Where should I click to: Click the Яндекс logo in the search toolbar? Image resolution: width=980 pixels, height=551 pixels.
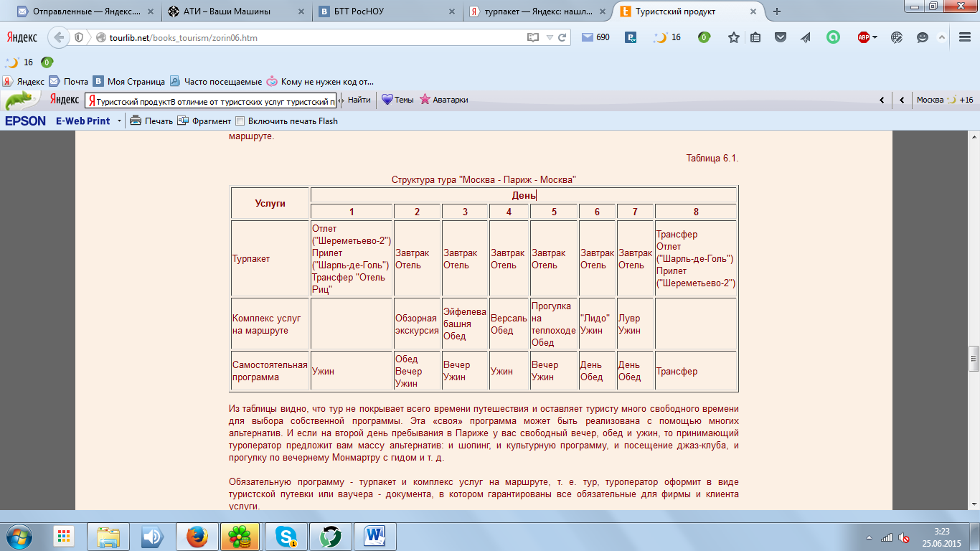(x=64, y=100)
